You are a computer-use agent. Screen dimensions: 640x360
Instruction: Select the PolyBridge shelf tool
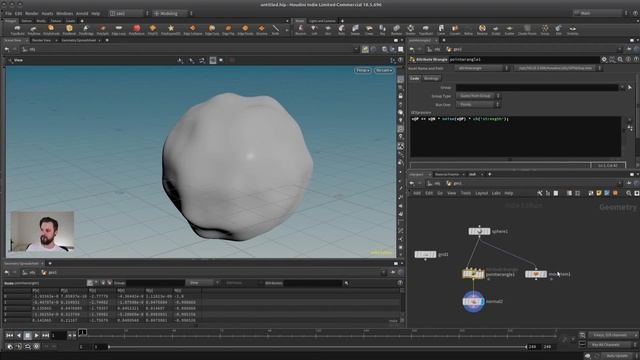pos(86,29)
